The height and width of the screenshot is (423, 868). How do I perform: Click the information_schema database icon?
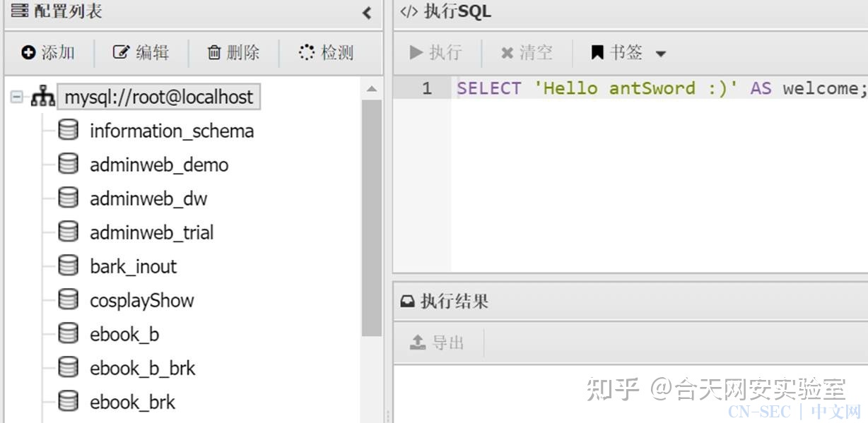pos(68,131)
